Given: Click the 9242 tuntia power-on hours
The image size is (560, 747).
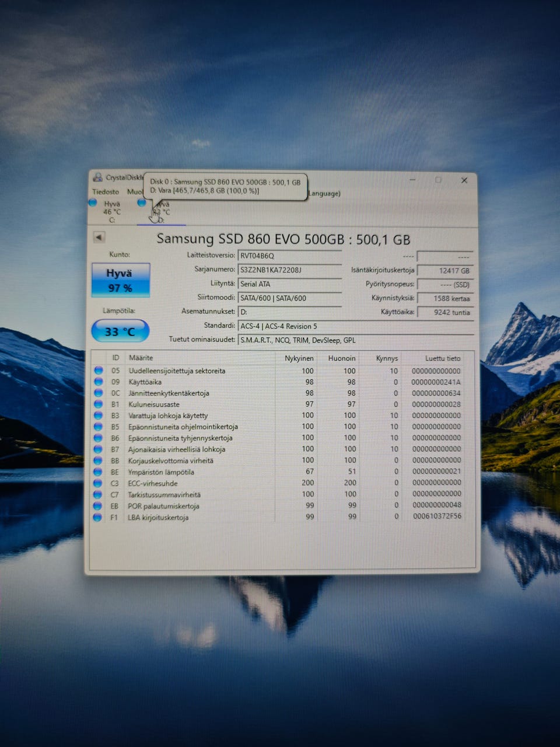Looking at the screenshot, I should 445,312.
